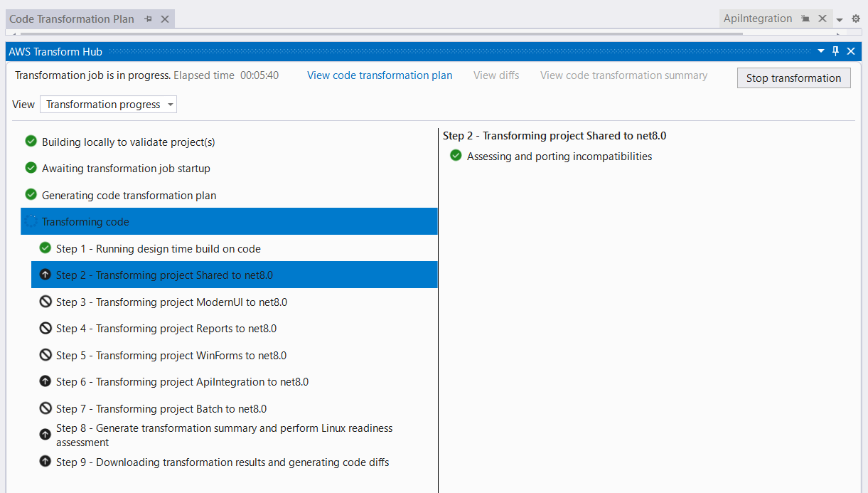This screenshot has height=493, width=868.
Task: Select Step 5 Transforming project WinForms
Action: click(234, 355)
